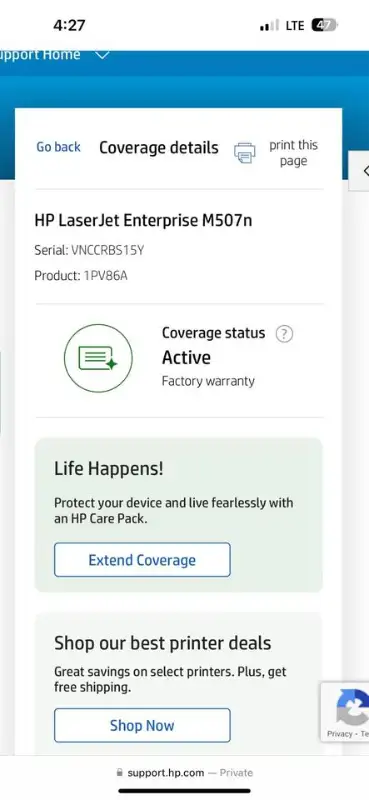Tap the home indicator bar at bottom
Viewport: 369px width, 800px height.
(x=184, y=791)
